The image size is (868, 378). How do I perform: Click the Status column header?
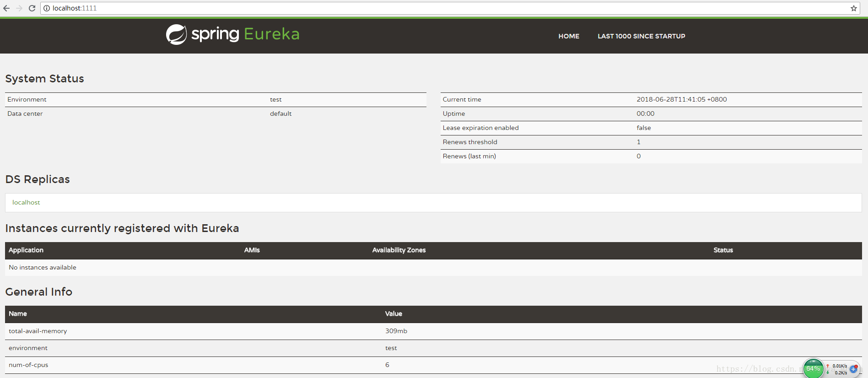pyautogui.click(x=723, y=250)
